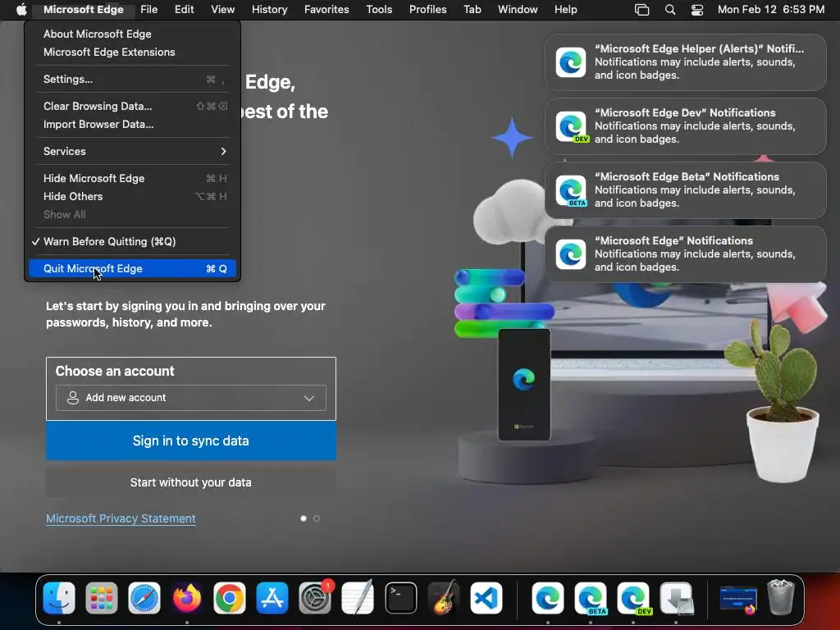Open Visual Studio Code from dock
The width and height of the screenshot is (840, 630).
click(x=486, y=597)
